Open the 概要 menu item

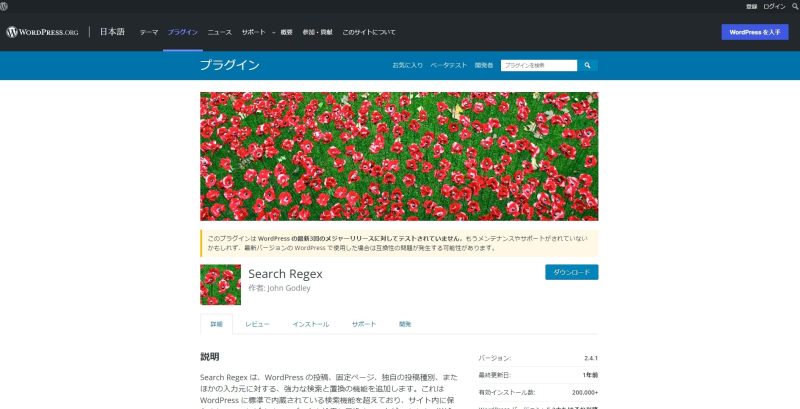tap(286, 32)
